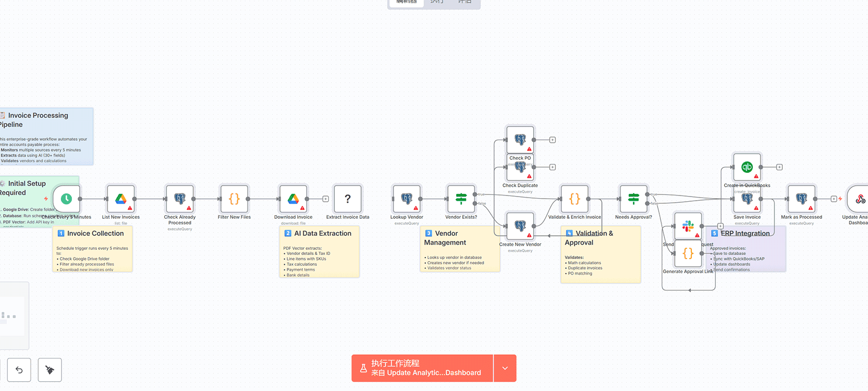
Task: Click plus connector after Download Invoice node
Action: pos(326,199)
